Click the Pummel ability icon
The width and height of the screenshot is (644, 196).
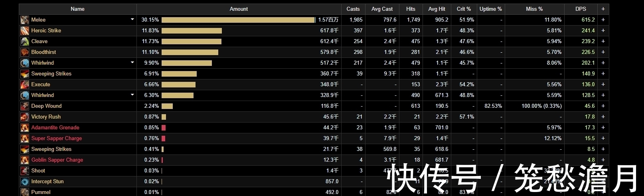(25, 192)
